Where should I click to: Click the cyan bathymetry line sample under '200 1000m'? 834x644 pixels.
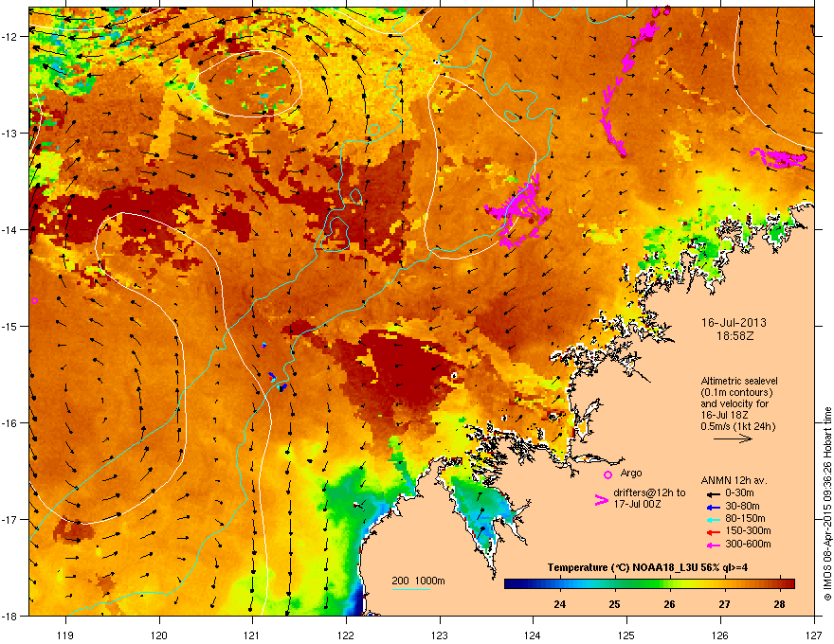(411, 589)
